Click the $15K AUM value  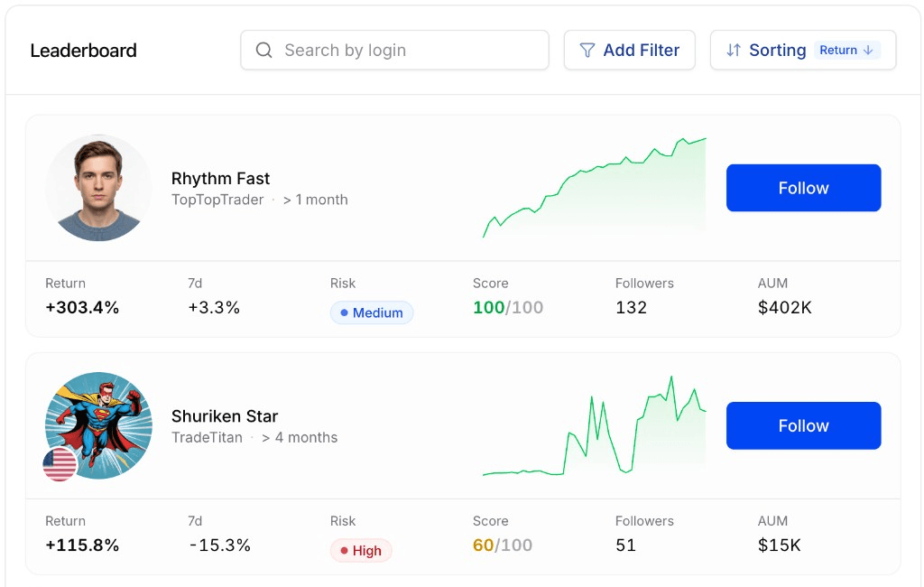point(780,545)
